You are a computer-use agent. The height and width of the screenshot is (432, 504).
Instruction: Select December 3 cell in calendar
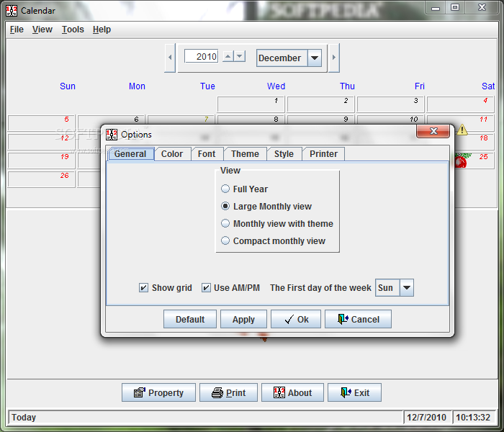click(390, 104)
